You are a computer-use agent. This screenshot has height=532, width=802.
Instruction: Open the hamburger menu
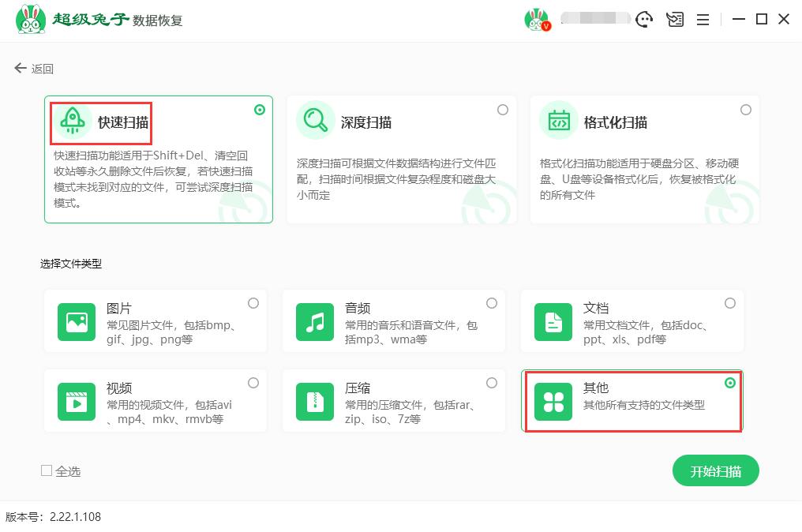[703, 20]
